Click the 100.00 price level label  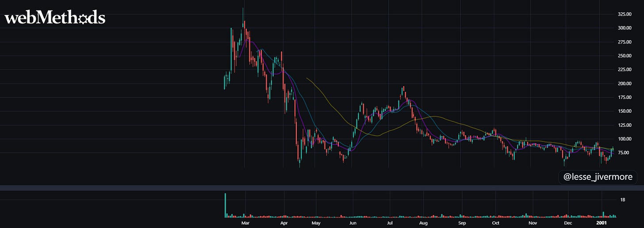click(624, 139)
